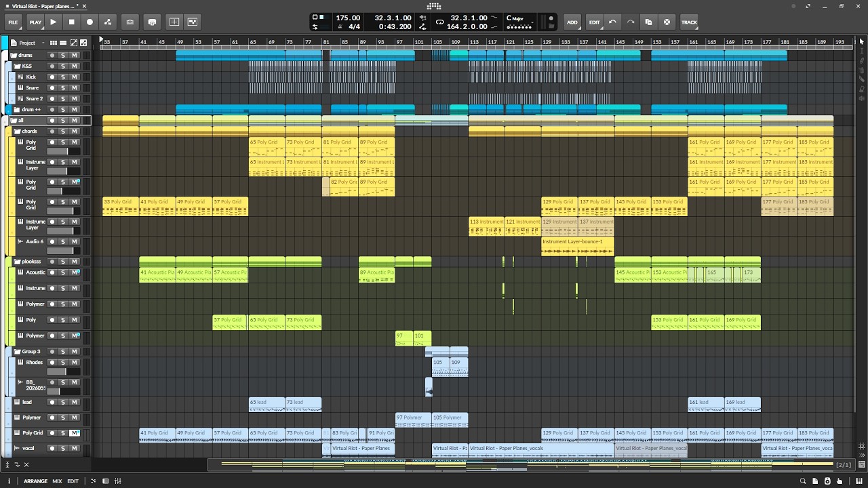Click the arranger overview scrollbar at bottom
Image resolution: width=868 pixels, height=488 pixels.
[x=520, y=464]
